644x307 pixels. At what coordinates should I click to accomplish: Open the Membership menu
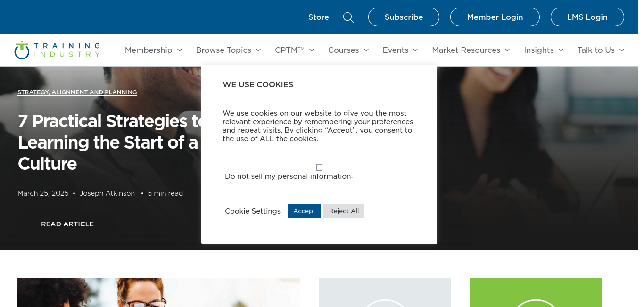tap(149, 50)
